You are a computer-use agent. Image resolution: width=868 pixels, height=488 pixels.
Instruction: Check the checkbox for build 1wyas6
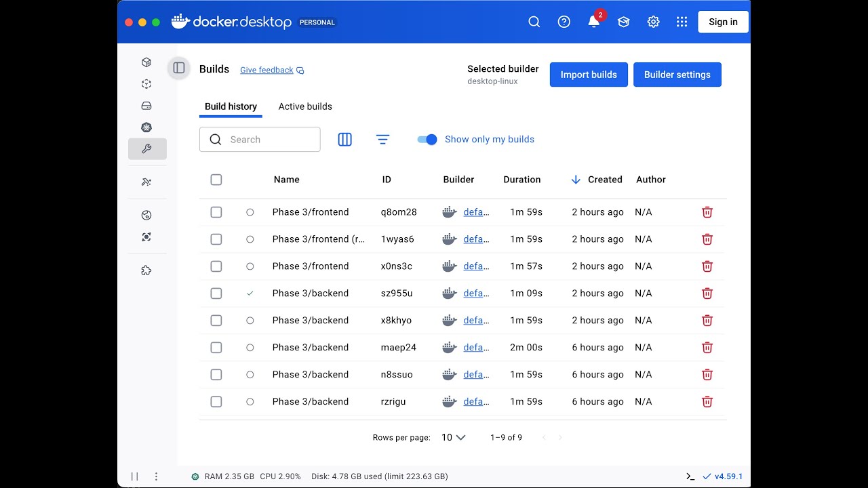(x=216, y=239)
